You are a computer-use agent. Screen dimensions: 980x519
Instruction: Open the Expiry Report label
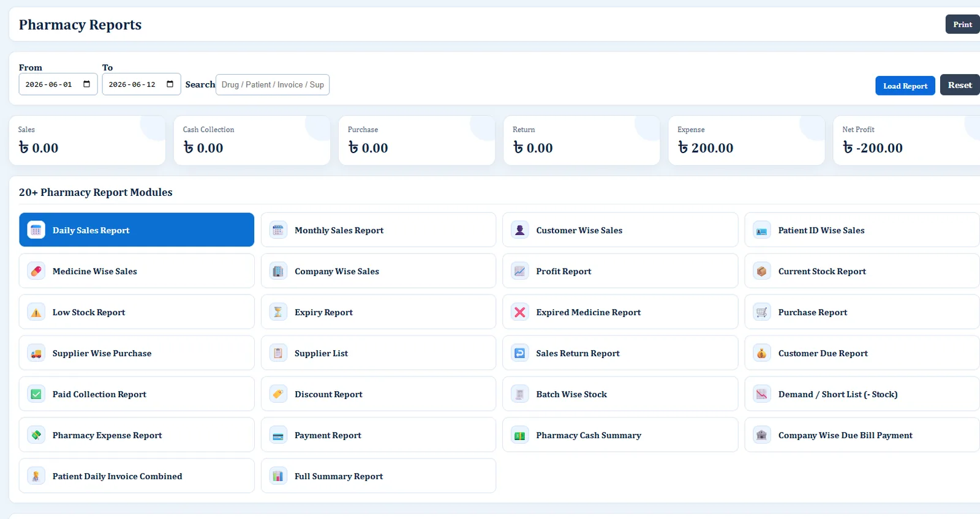[x=323, y=312]
